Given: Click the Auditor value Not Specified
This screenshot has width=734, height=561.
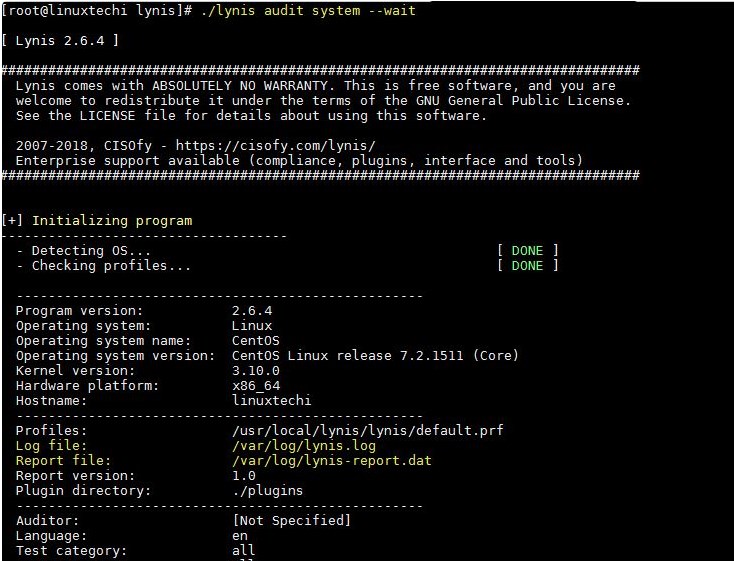Looking at the screenshot, I should pos(291,520).
